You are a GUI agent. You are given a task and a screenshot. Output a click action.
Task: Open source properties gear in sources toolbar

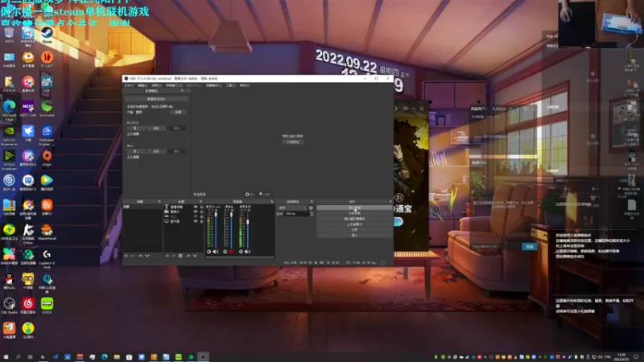click(x=180, y=256)
